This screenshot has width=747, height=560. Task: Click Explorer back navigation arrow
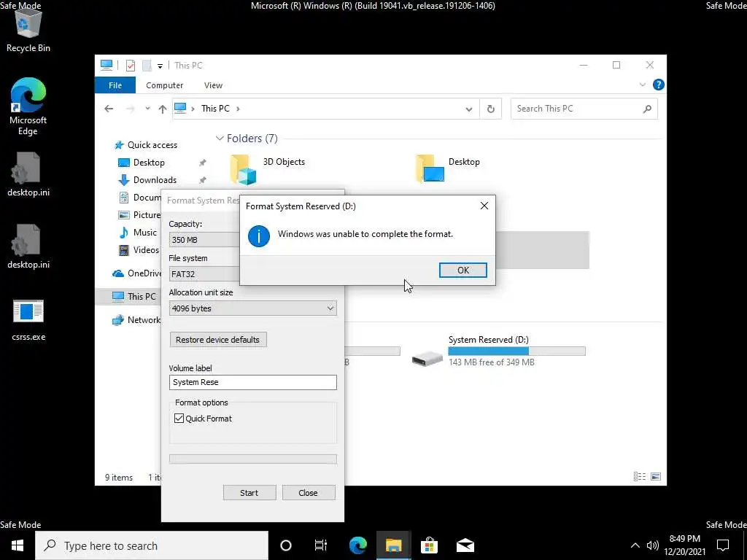tap(109, 109)
